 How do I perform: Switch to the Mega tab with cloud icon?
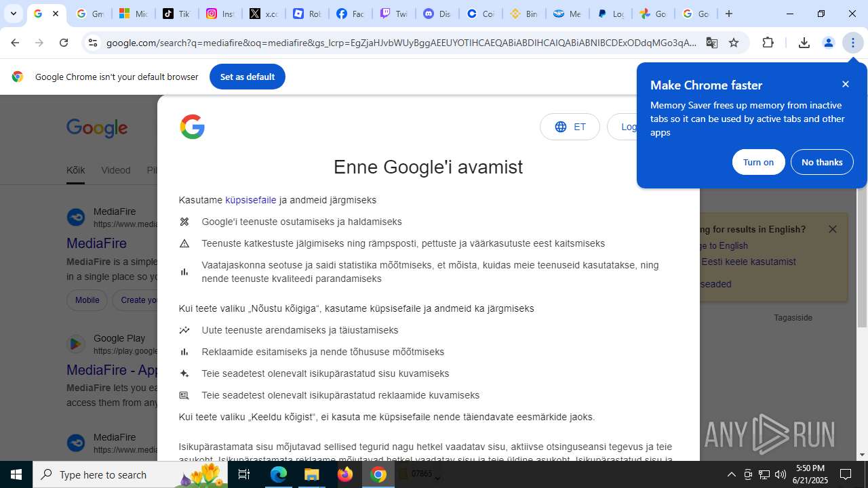[x=567, y=14]
